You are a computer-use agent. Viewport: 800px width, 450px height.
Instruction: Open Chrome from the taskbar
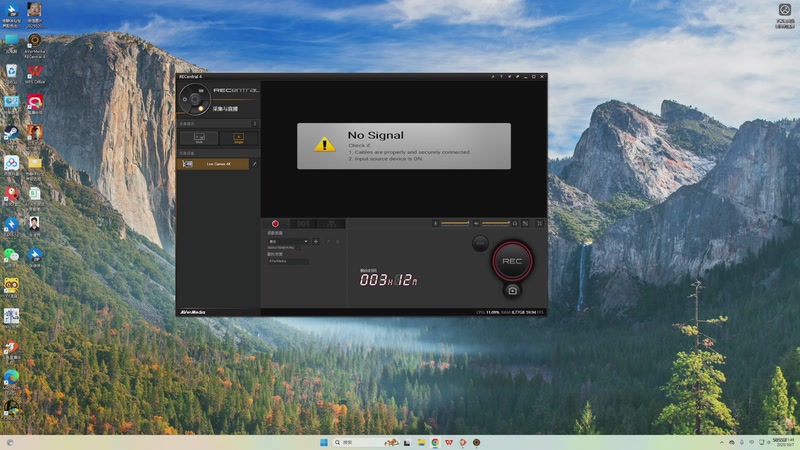pyautogui.click(x=435, y=442)
